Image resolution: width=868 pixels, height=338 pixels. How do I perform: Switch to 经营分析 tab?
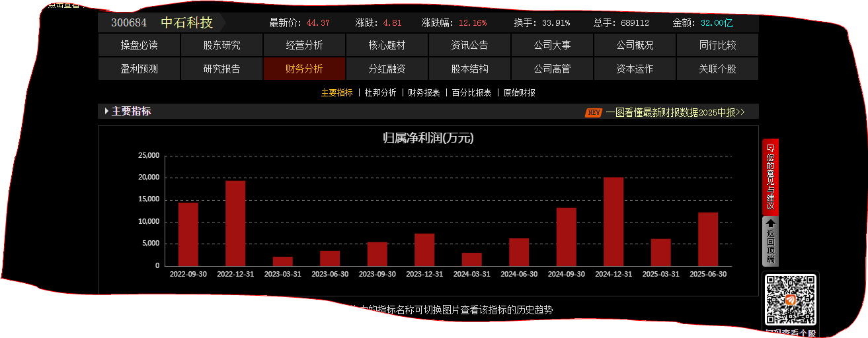305,46
